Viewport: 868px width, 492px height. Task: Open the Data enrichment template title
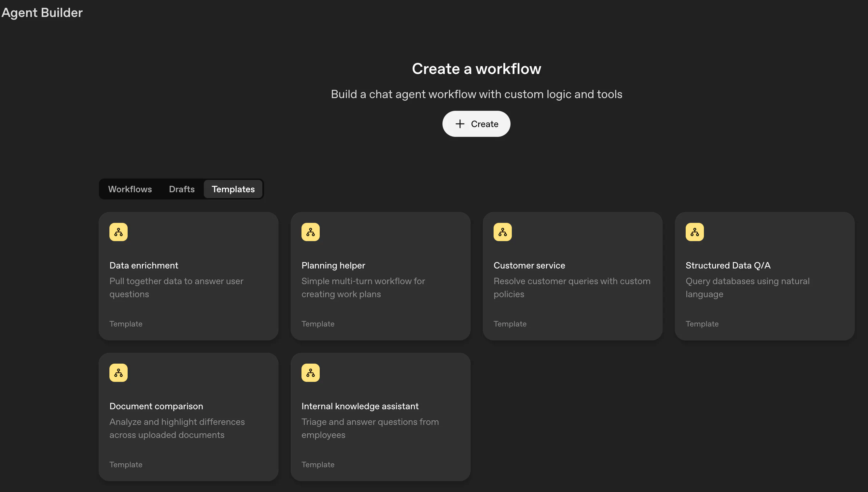[x=144, y=265]
